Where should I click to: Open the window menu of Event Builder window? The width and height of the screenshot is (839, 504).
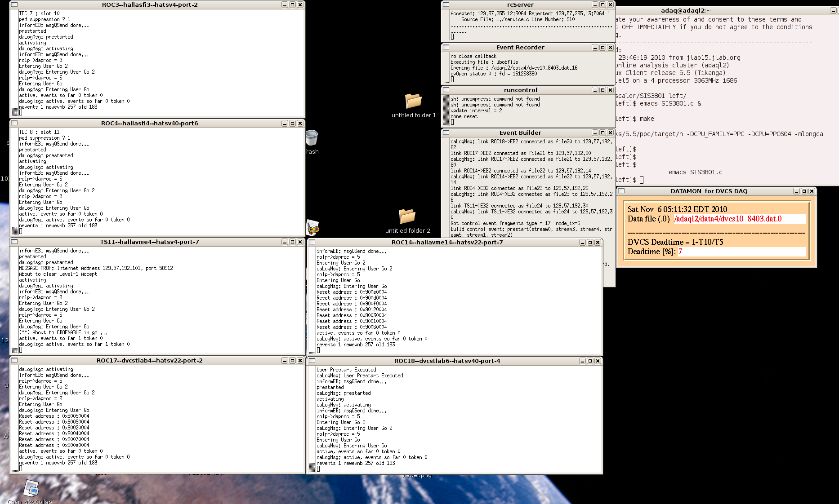click(x=446, y=133)
